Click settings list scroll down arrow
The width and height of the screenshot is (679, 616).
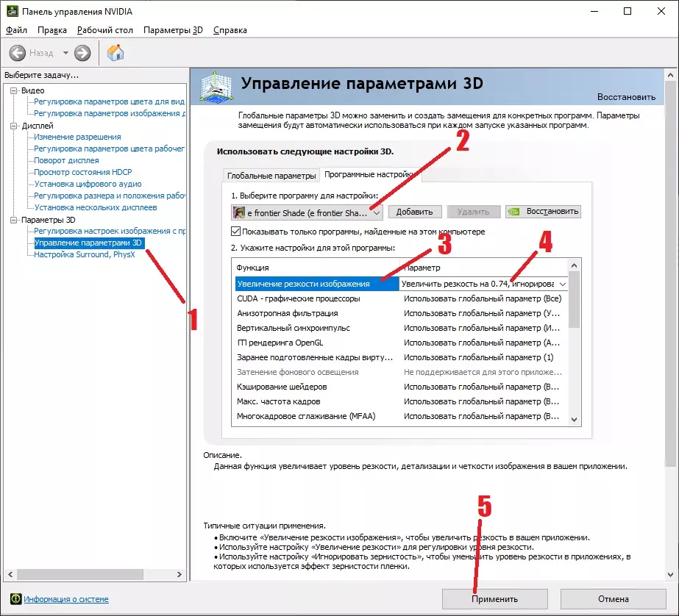(575, 419)
